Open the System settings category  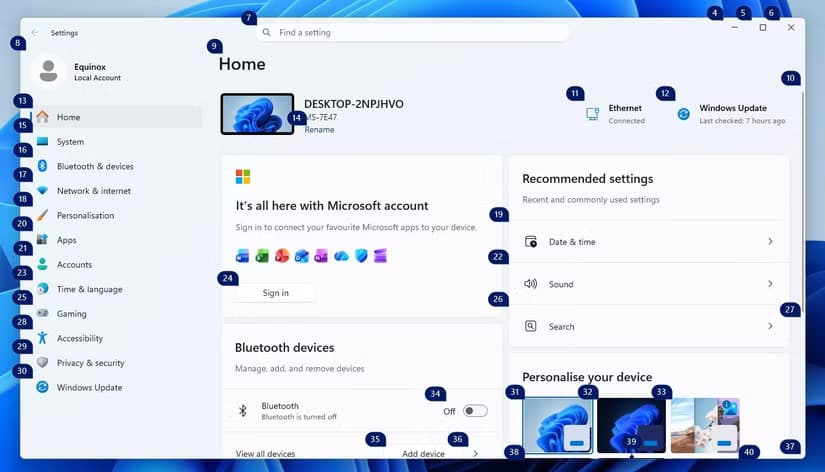[117, 142]
